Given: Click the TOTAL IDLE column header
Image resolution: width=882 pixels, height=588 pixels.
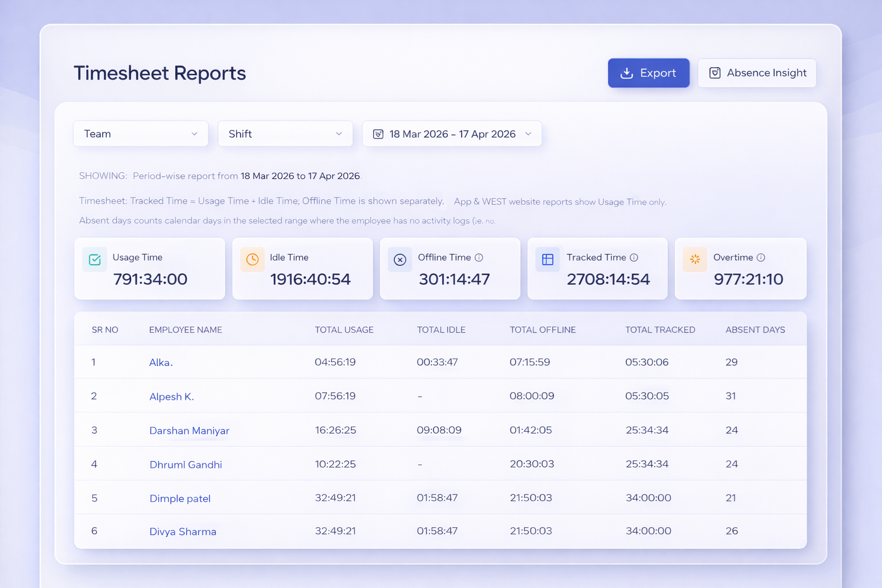Looking at the screenshot, I should tap(441, 330).
